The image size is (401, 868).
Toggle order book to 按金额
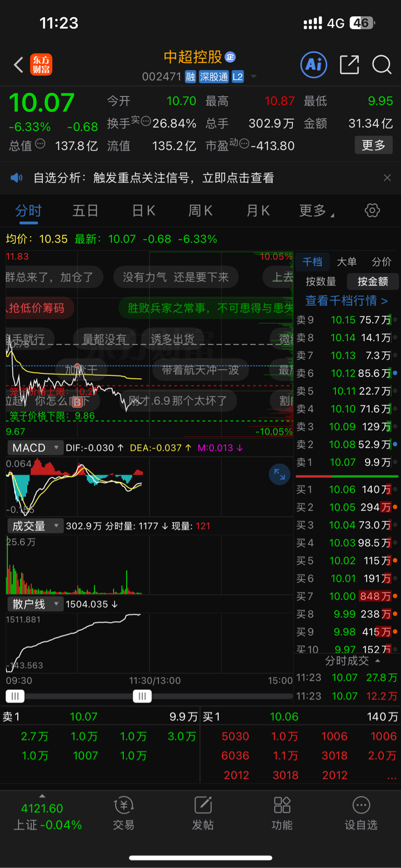click(x=373, y=281)
